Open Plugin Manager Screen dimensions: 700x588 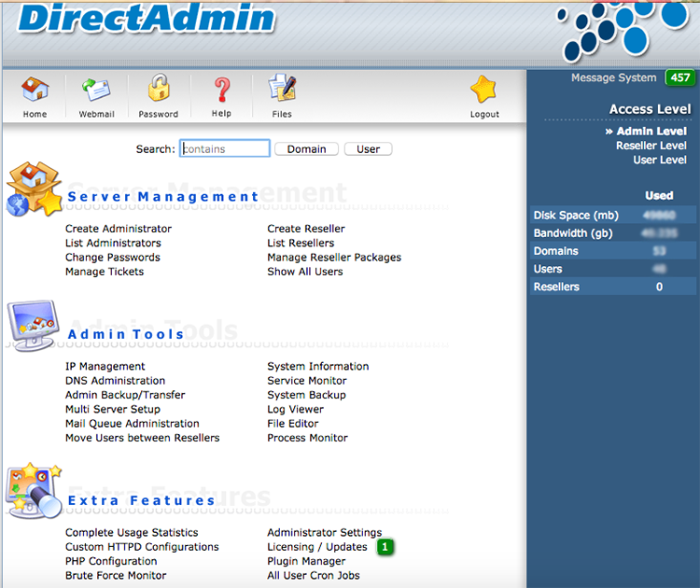(x=306, y=561)
